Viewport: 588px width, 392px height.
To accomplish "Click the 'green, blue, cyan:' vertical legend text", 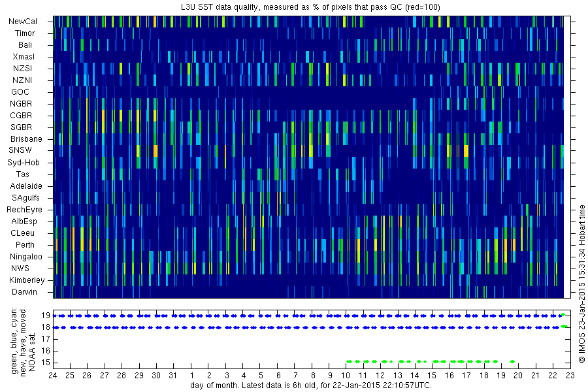I will point(14,341).
